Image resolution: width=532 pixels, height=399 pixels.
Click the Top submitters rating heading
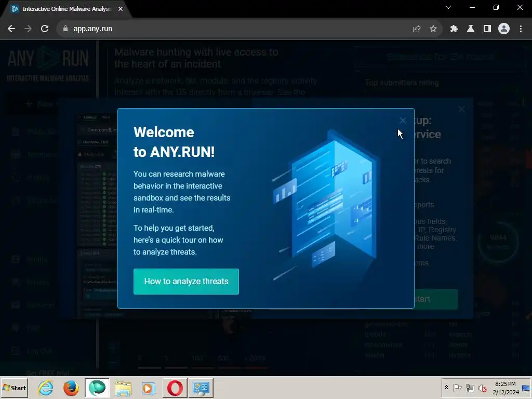pyautogui.click(x=402, y=83)
